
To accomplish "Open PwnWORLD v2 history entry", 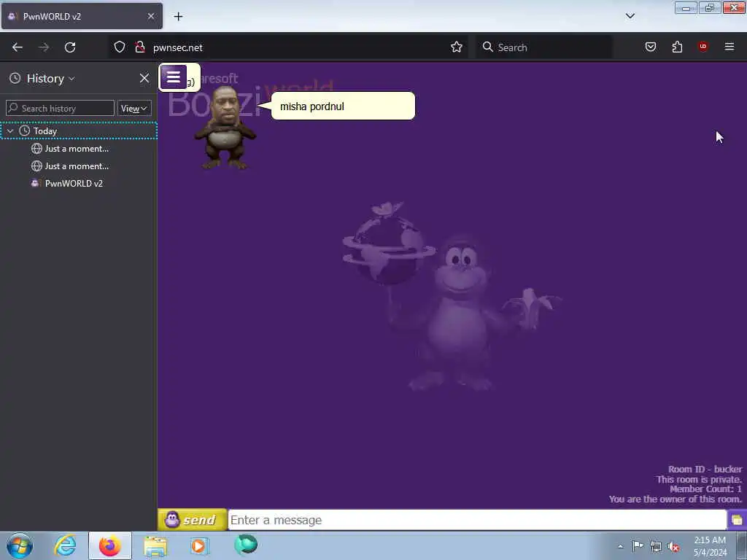I will [x=66, y=183].
